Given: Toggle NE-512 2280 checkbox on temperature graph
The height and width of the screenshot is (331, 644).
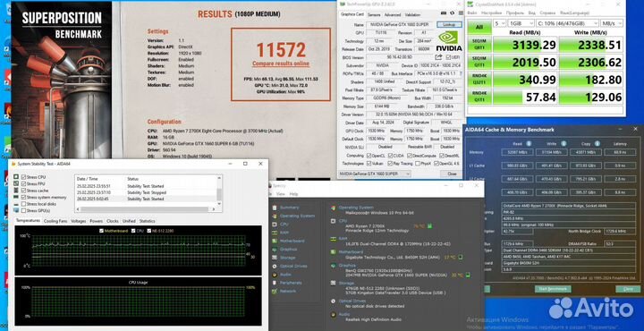Looking at the screenshot, I should coord(149,231).
